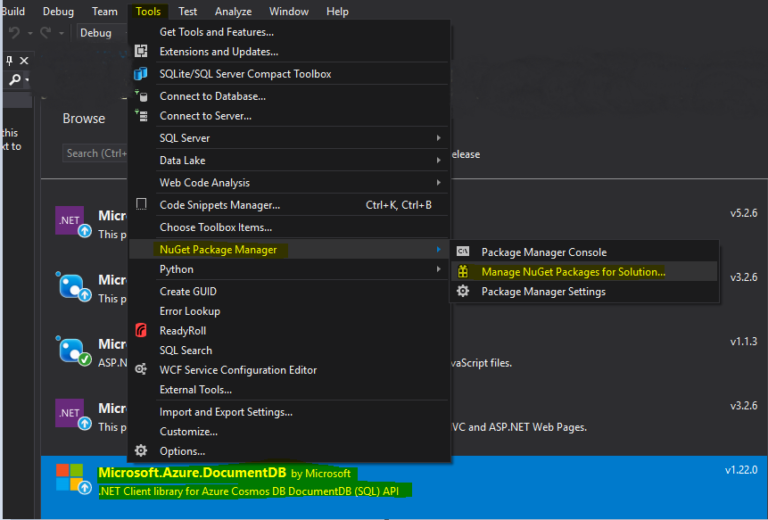Viewport: 768px width, 520px height.
Task: Click the undo arrow in toolbar
Action: 15,33
